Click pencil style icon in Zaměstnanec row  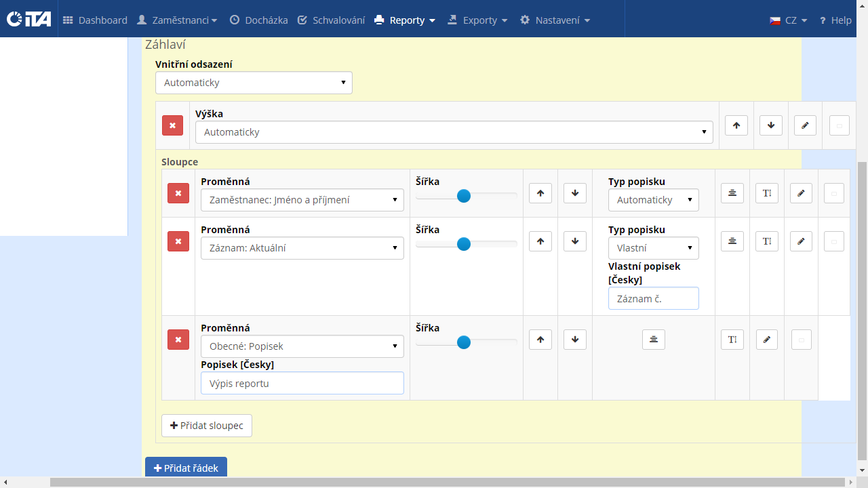pos(801,193)
